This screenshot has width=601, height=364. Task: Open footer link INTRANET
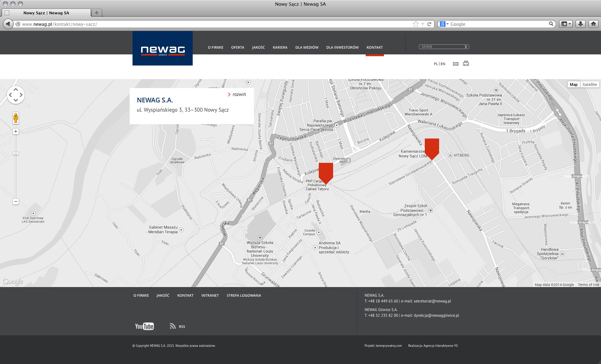tap(210, 296)
